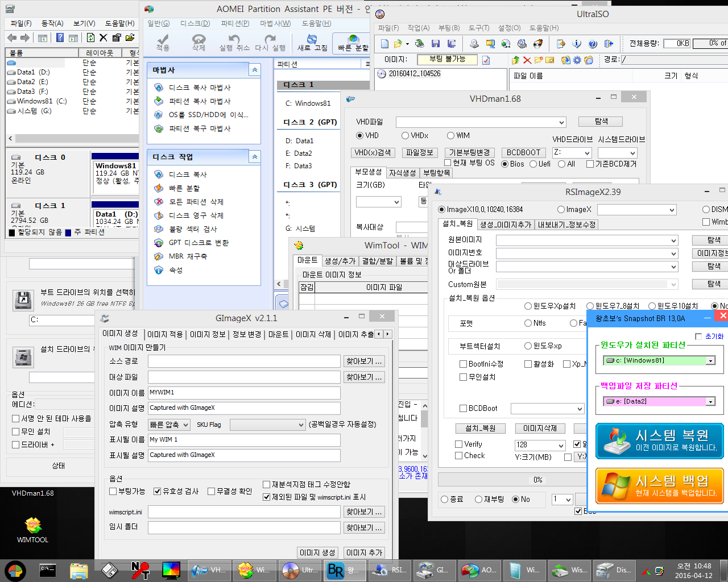The image size is (728, 582).
Task: Toggle 무결성 확인 checkbox in GImageX
Action: (211, 492)
